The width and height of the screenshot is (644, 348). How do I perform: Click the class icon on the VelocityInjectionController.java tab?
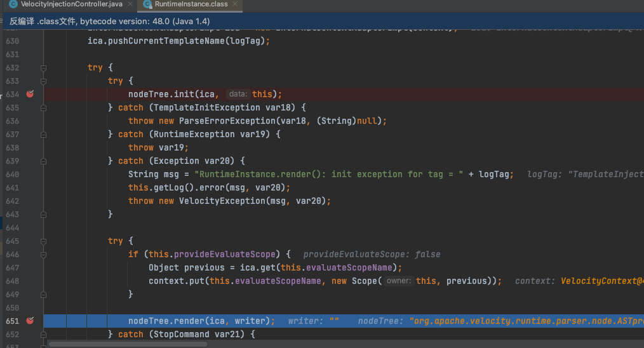tap(13, 4)
